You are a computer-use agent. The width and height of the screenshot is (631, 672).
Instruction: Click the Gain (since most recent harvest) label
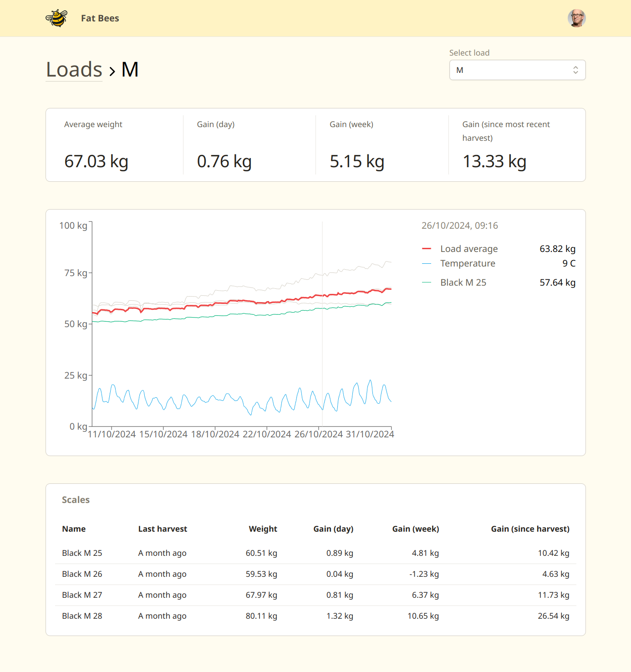tap(506, 131)
